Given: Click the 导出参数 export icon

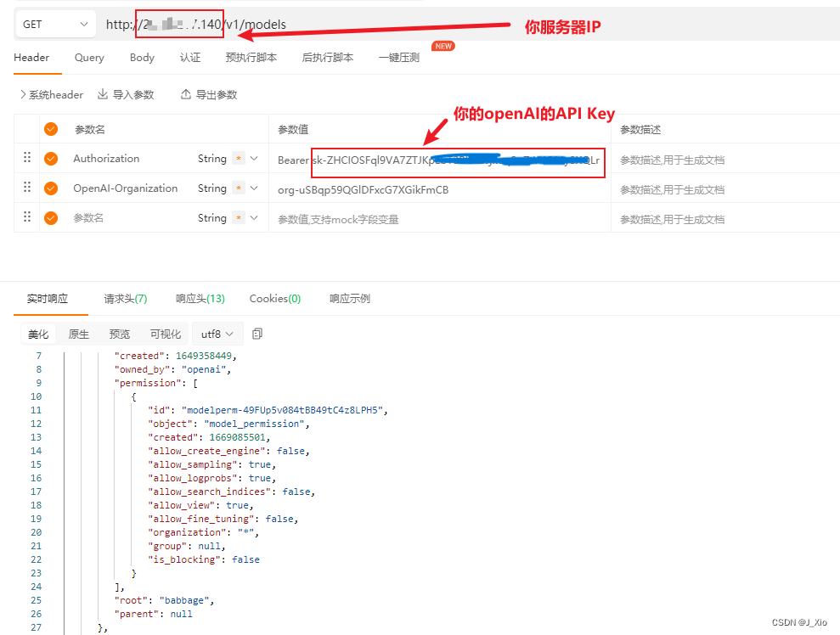Looking at the screenshot, I should click(x=185, y=94).
